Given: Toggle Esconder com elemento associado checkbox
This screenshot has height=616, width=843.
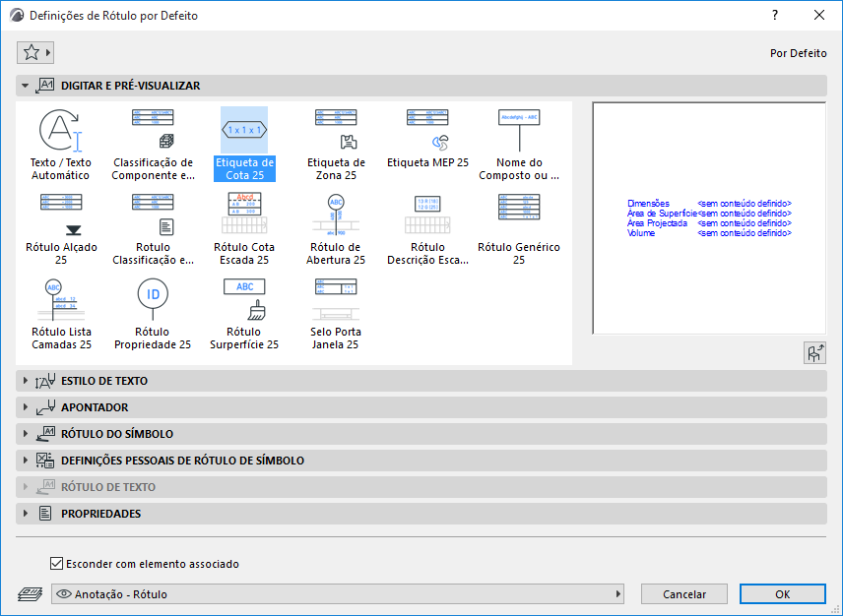Looking at the screenshot, I should click(x=56, y=564).
